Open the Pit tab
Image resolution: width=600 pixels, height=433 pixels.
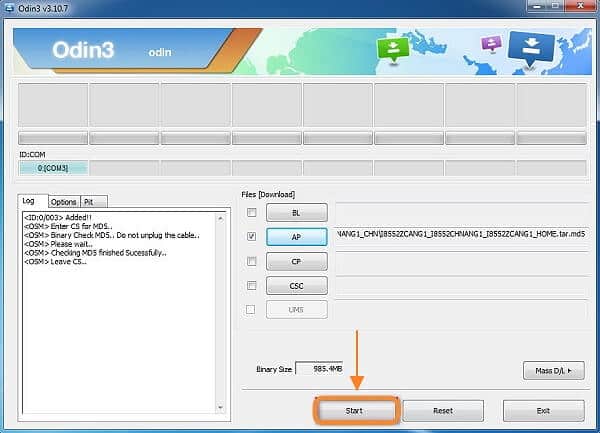point(94,202)
